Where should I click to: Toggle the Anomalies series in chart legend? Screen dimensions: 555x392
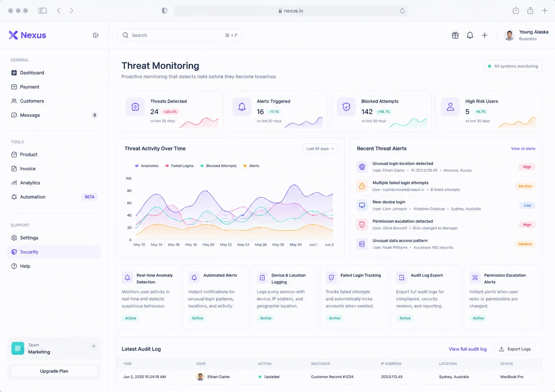coord(147,166)
